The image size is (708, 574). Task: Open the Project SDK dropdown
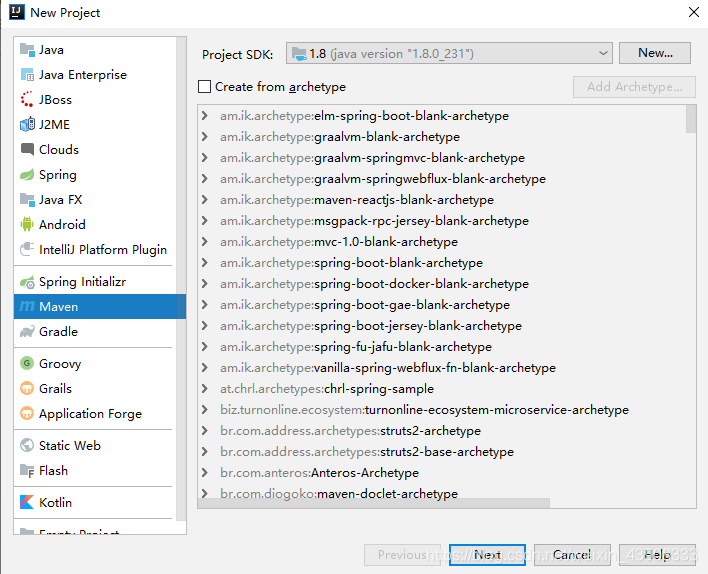click(449, 53)
